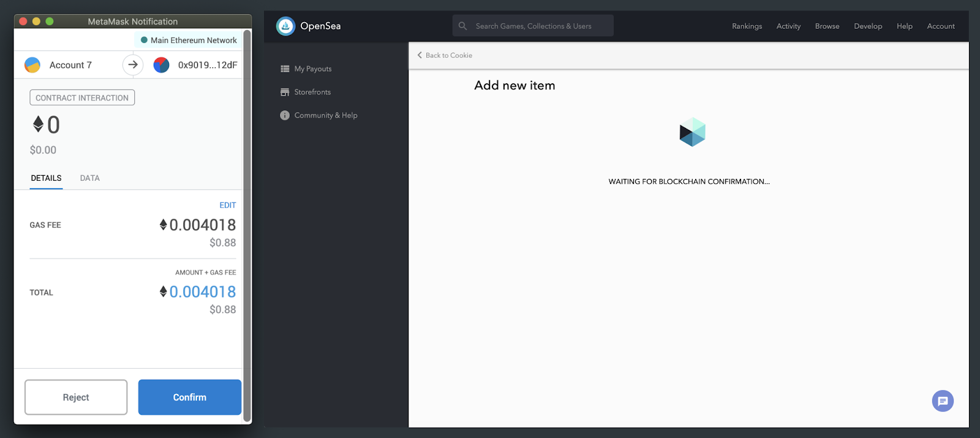Viewport: 980px width, 438px height.
Task: Confirm the MetaMask transaction
Action: click(x=190, y=397)
